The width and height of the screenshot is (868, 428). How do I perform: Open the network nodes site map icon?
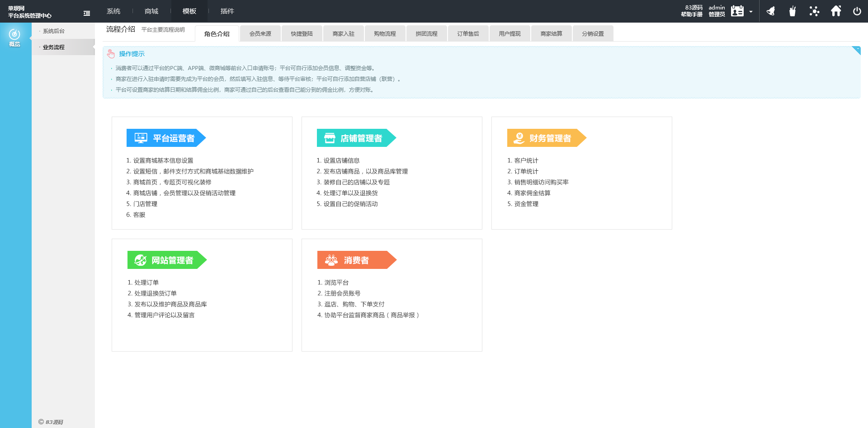[814, 11]
